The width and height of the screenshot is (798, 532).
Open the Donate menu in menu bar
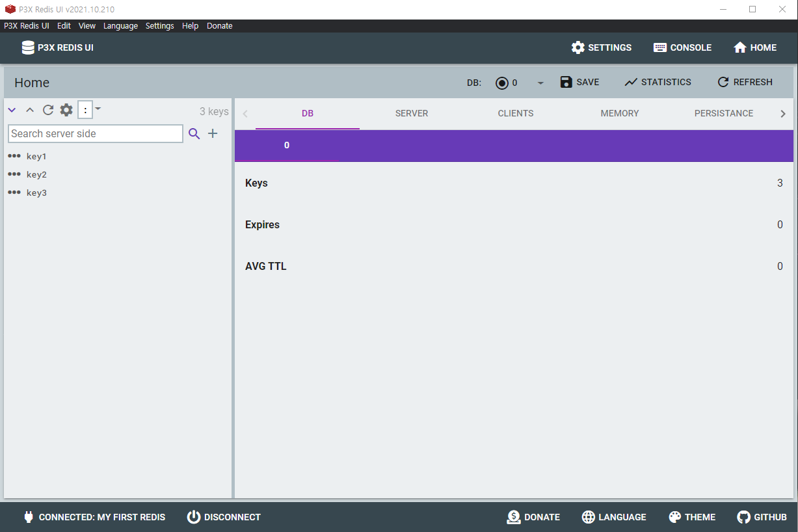(x=219, y=26)
